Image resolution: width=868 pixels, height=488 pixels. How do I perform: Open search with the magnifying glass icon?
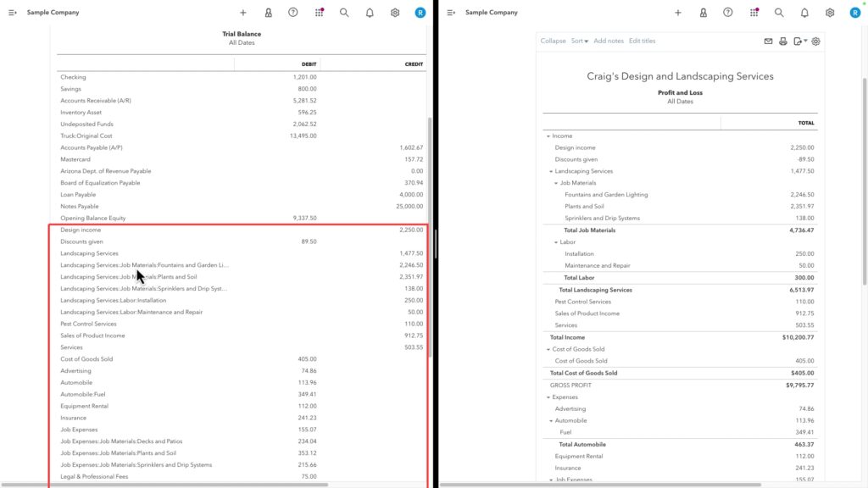[343, 12]
